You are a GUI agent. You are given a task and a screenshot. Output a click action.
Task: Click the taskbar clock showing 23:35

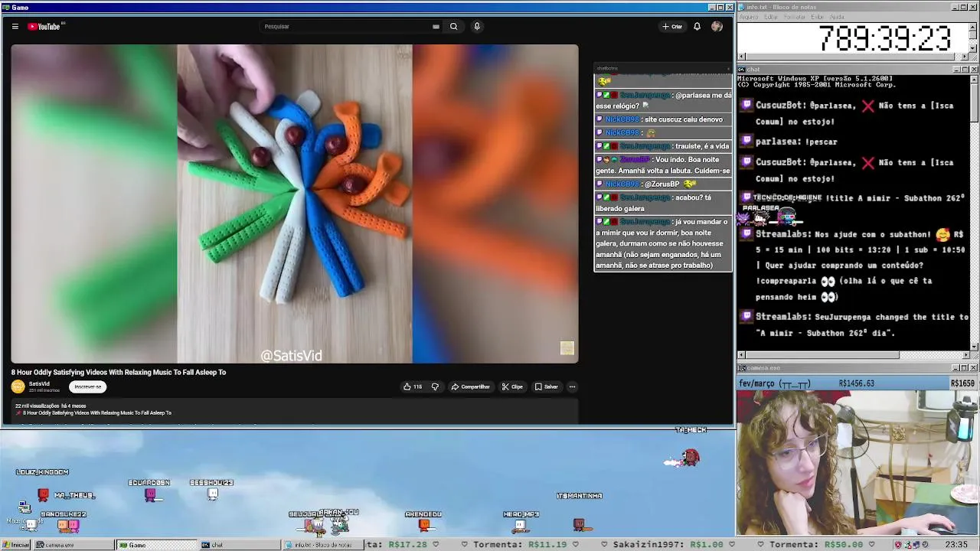[956, 545]
